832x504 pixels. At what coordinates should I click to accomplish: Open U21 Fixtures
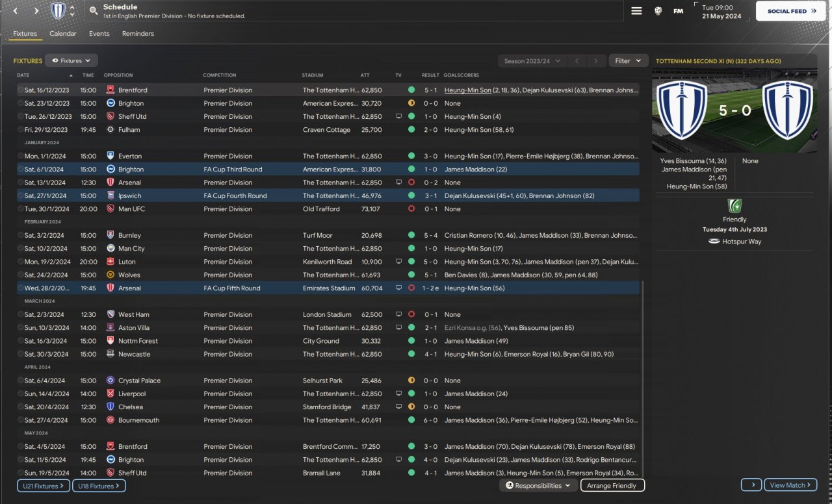click(x=43, y=486)
